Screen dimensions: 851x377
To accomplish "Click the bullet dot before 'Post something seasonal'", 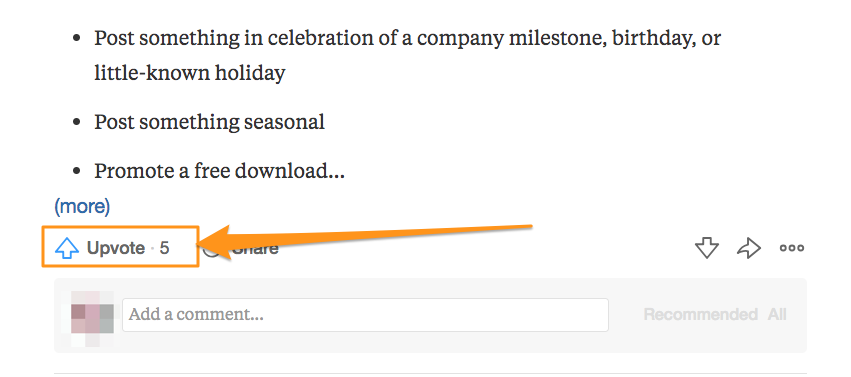I will [x=77, y=122].
